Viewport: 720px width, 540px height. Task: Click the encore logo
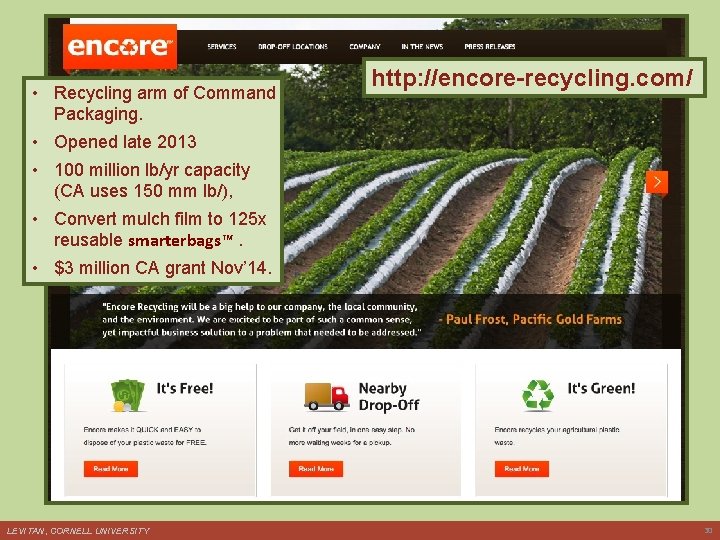coord(120,47)
